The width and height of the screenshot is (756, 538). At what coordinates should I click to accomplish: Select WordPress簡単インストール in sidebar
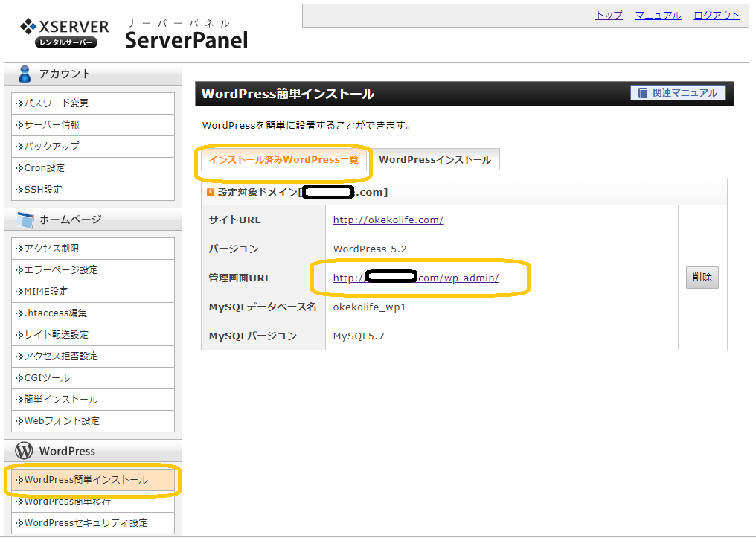(93, 480)
